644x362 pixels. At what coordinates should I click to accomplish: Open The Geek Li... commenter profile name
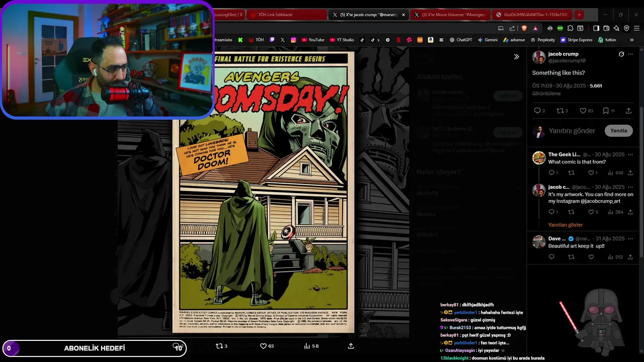pyautogui.click(x=564, y=154)
